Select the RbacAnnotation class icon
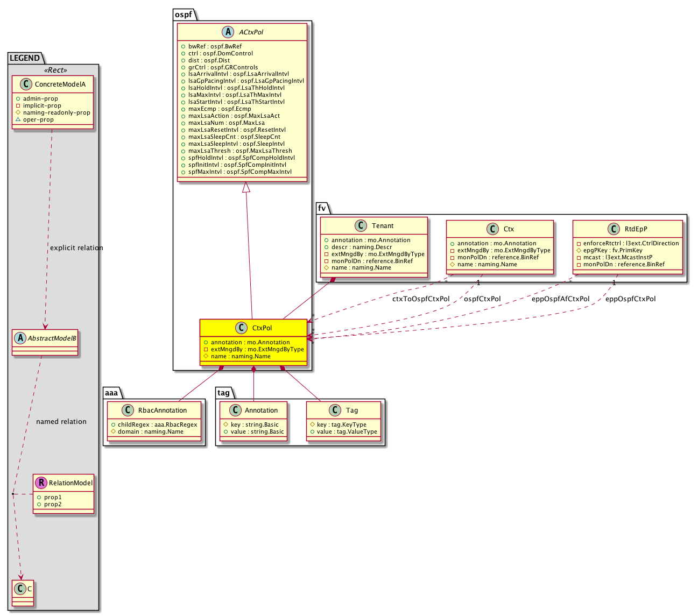Viewport: 698px width, 616px height. pos(128,410)
